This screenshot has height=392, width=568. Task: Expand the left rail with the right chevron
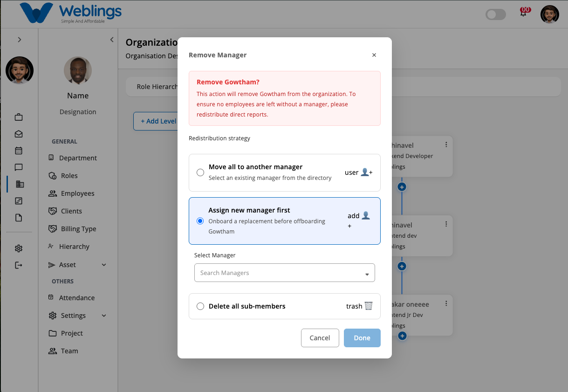20,40
